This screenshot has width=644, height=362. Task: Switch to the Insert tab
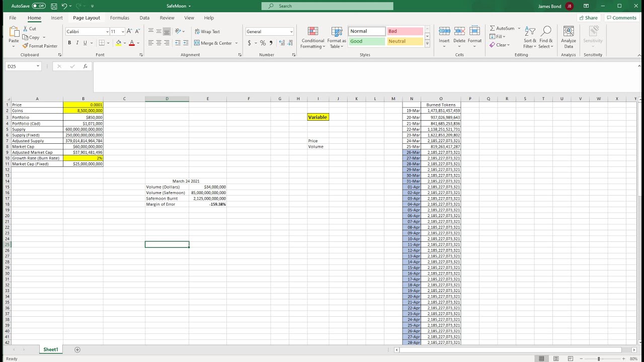pos(57,18)
